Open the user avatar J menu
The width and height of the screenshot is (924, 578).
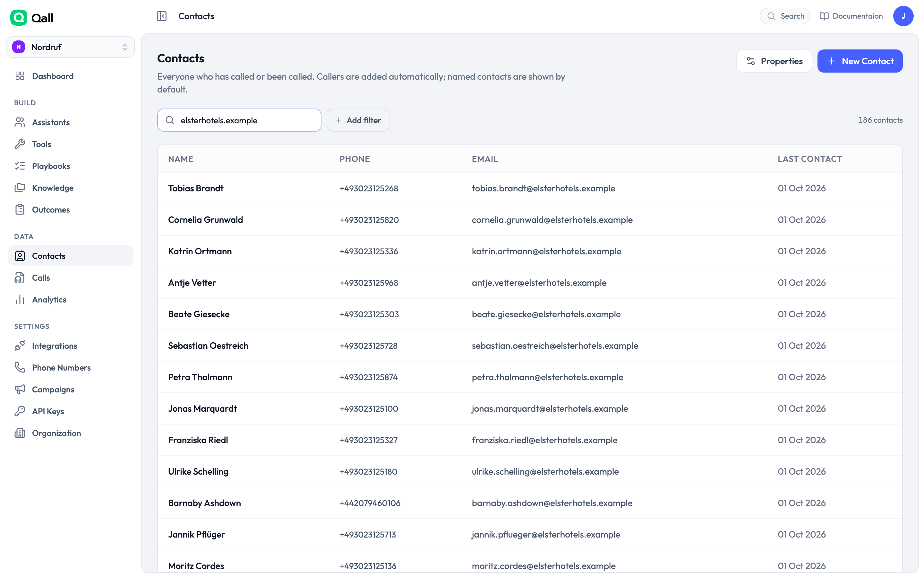903,16
